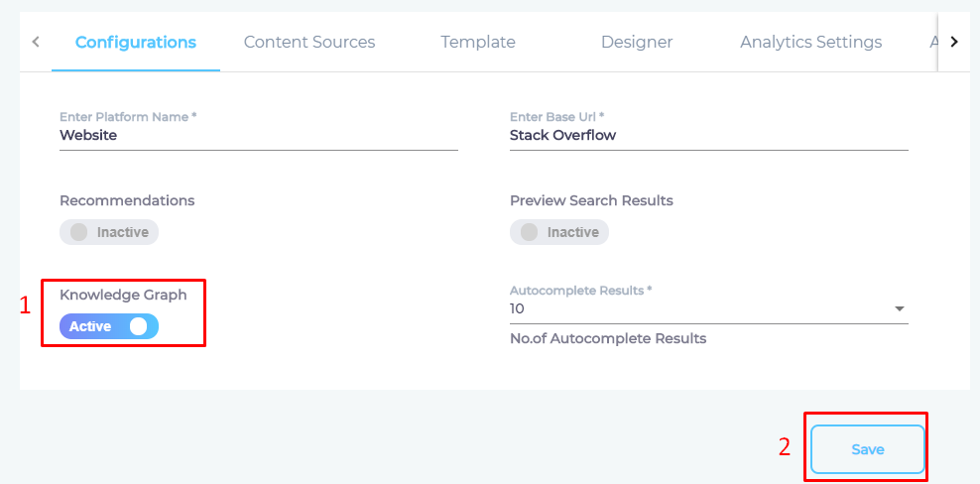Disable the Knowledge Graph toggle
The width and height of the screenshot is (980, 484).
(109, 326)
